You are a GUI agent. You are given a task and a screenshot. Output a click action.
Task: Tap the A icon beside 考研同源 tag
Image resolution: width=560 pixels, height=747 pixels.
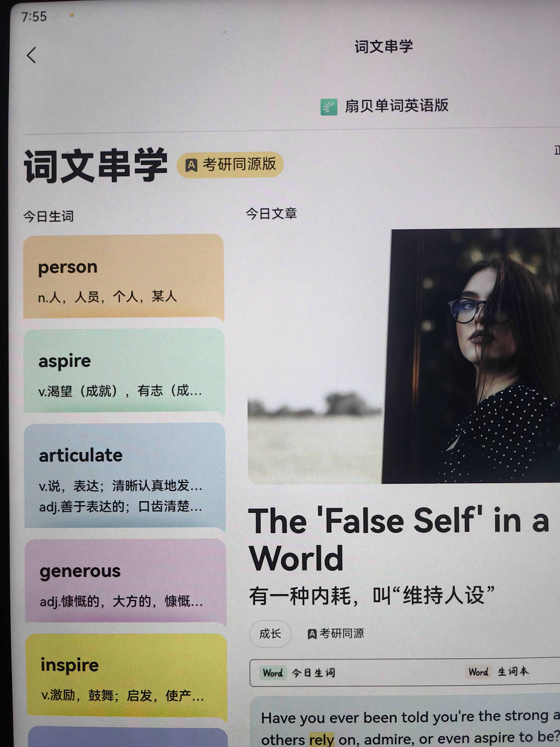coord(312,634)
